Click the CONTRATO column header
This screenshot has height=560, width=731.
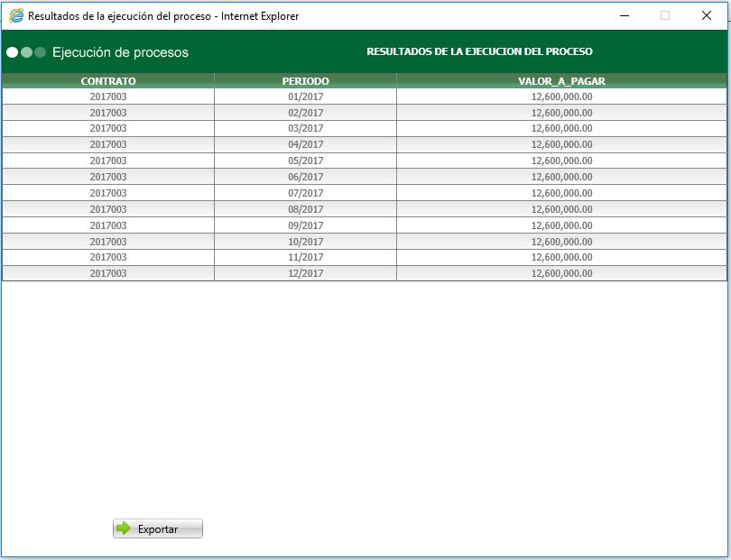[x=108, y=80]
